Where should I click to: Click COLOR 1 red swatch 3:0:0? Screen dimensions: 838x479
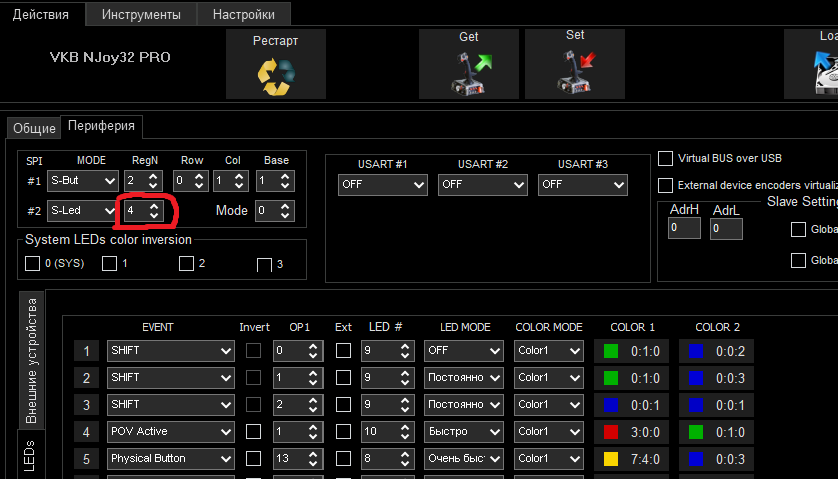point(611,432)
